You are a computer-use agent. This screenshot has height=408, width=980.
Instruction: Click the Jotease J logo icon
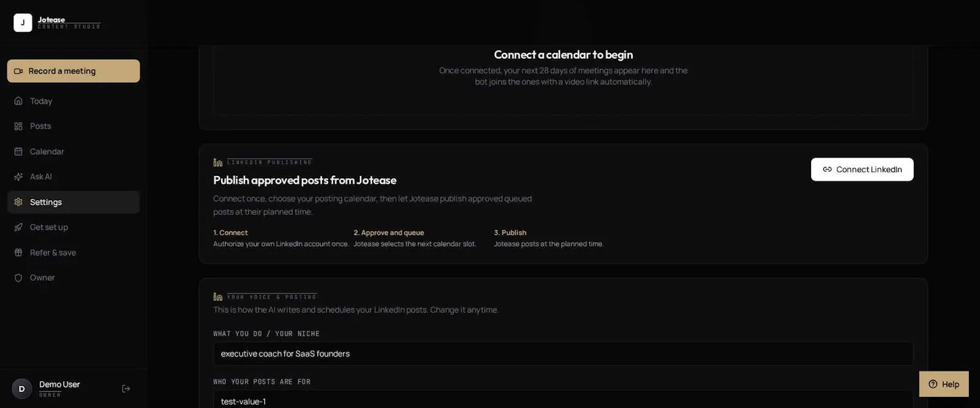pos(23,23)
